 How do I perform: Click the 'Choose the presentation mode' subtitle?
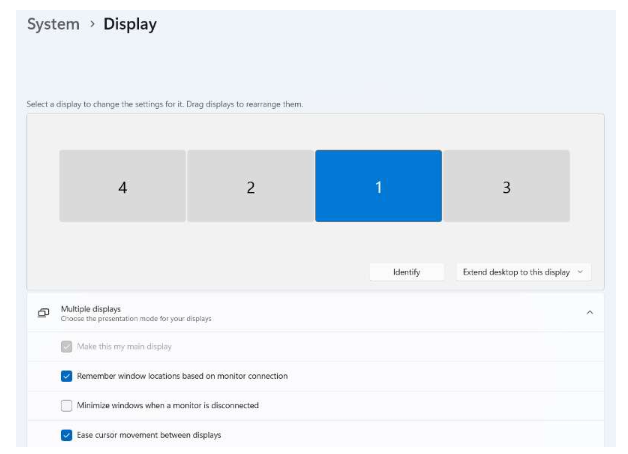tap(136, 319)
